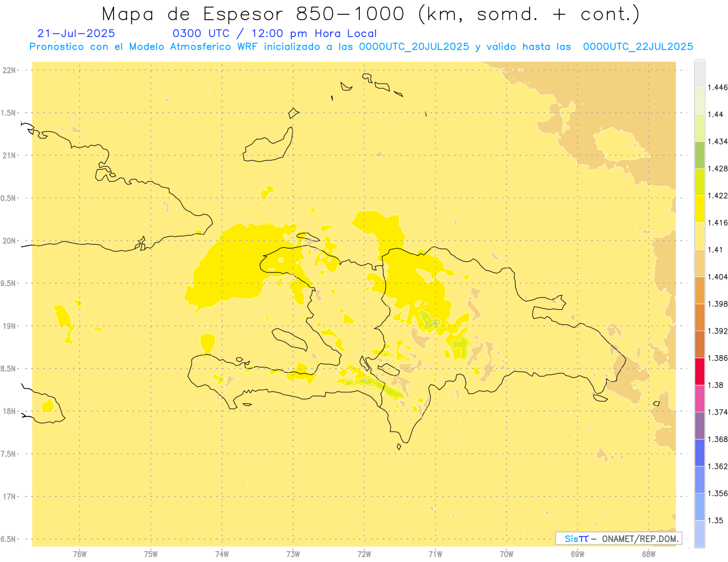Click legend value 1.41

click(x=715, y=249)
